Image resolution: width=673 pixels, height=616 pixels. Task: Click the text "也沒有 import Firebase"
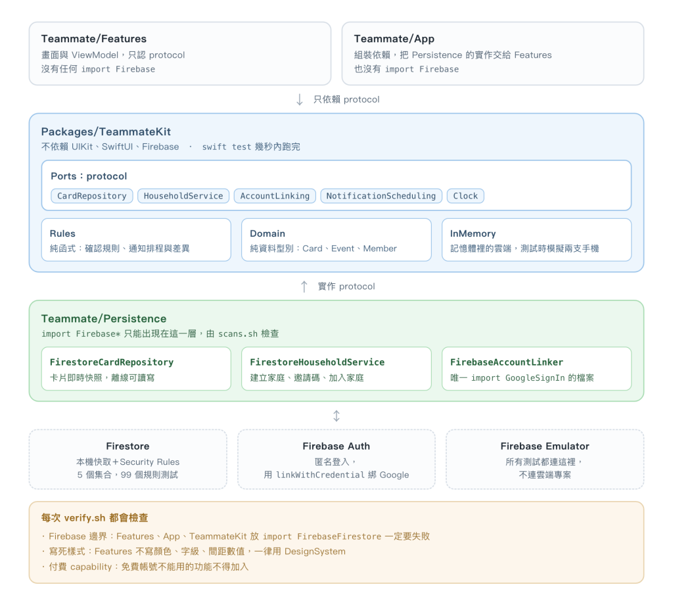coord(406,69)
